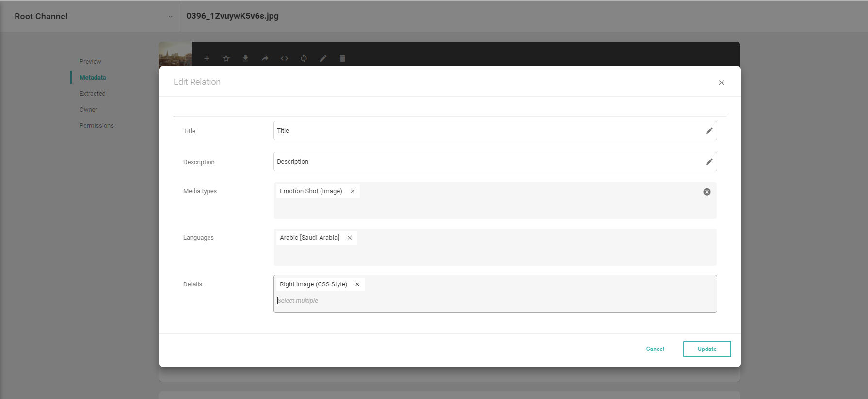The image size is (868, 399).
Task: Focus the Description input field
Action: (495, 162)
